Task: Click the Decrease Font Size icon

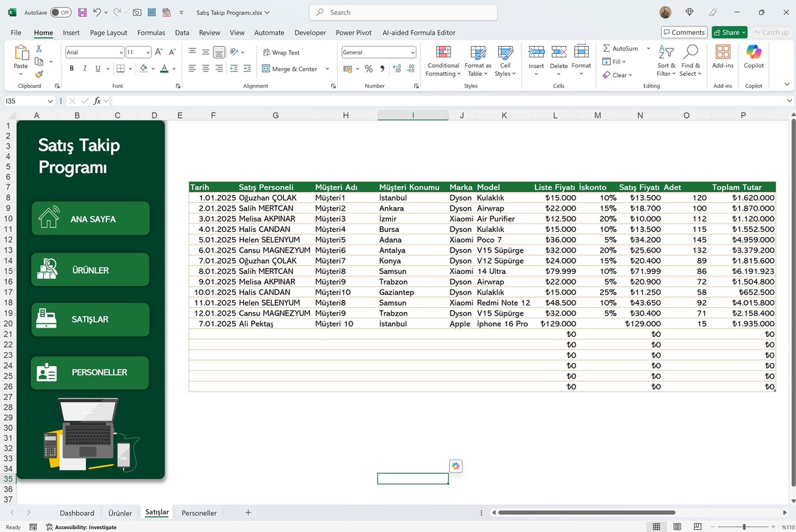Action: (172, 52)
